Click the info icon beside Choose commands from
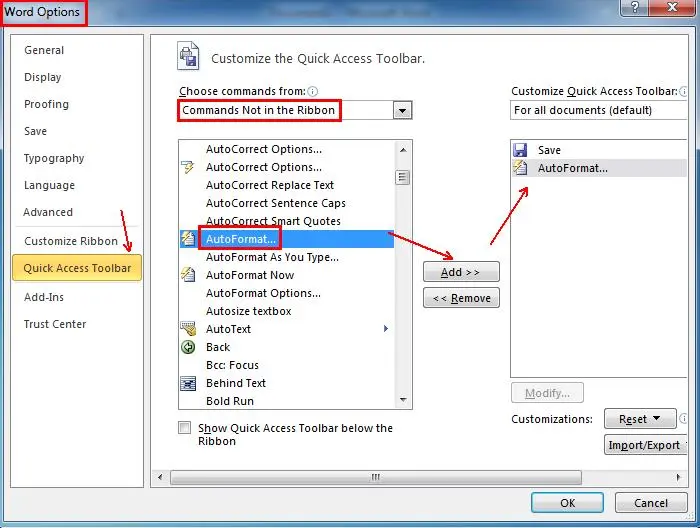The image size is (700, 528). (x=313, y=91)
